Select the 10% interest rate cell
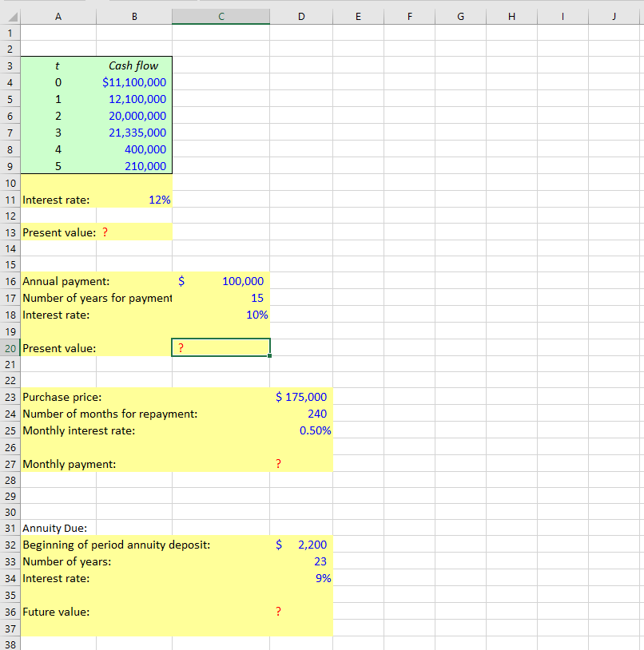 (221, 315)
